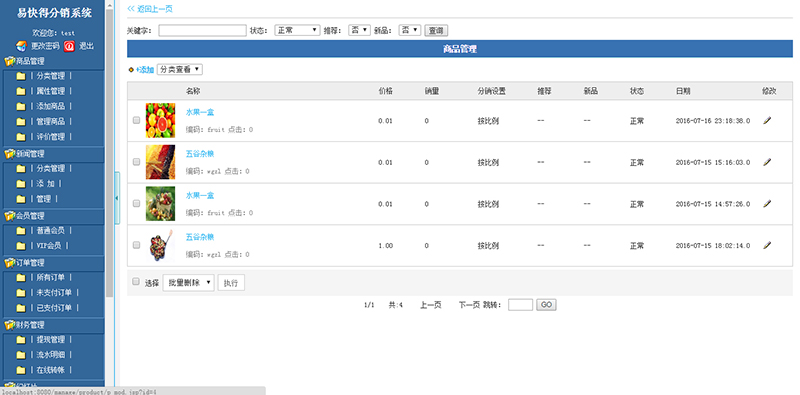This screenshot has width=800, height=395.
Task: Toggle the 选择 select-all checkbox
Action: click(136, 281)
